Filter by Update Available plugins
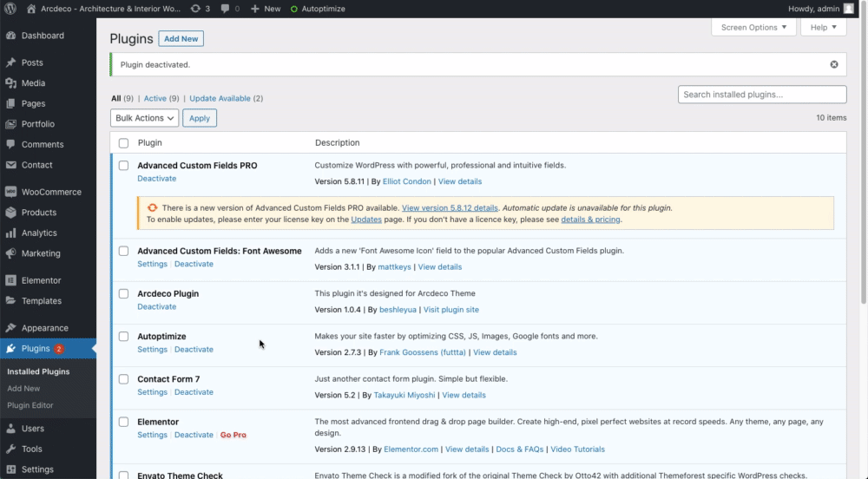 point(220,98)
